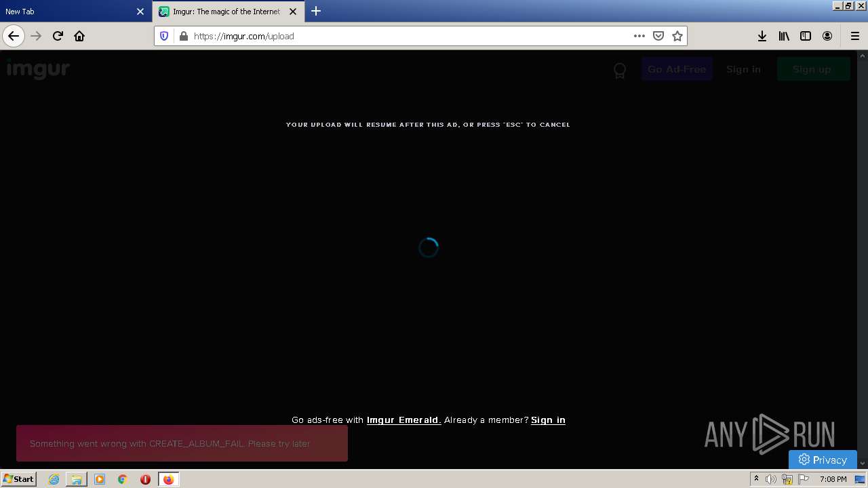The width and height of the screenshot is (868, 488).
Task: Click the upload will resume message
Action: tap(428, 125)
